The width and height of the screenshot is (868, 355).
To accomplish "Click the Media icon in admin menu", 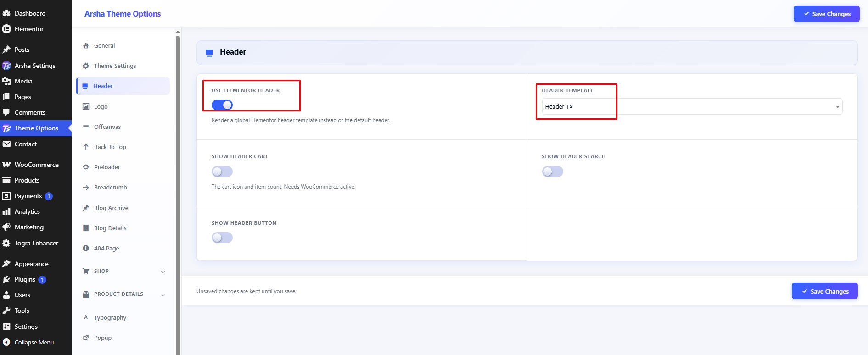I will pyautogui.click(x=6, y=81).
